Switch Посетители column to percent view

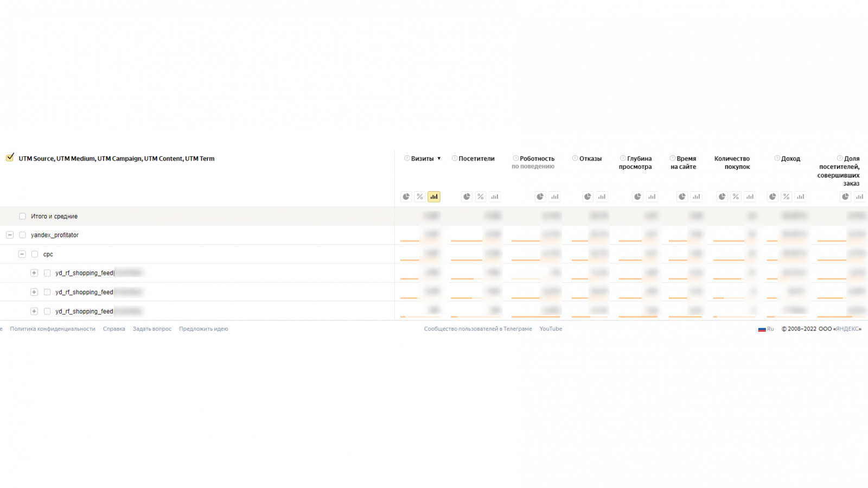pos(481,197)
